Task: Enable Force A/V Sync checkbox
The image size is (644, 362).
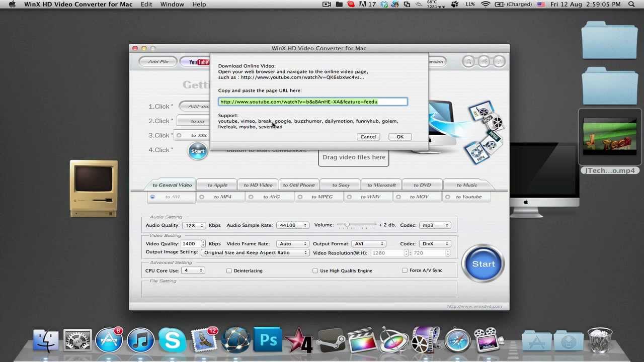Action: (405, 270)
